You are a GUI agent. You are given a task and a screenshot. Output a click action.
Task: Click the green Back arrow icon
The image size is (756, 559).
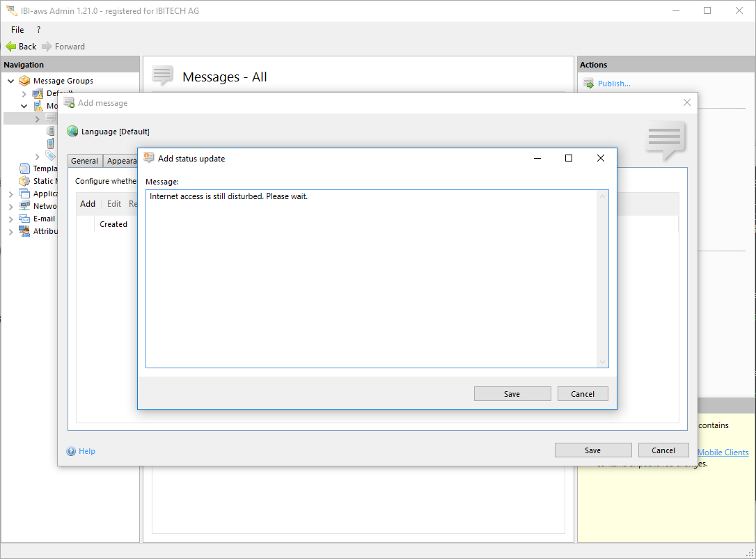point(10,47)
